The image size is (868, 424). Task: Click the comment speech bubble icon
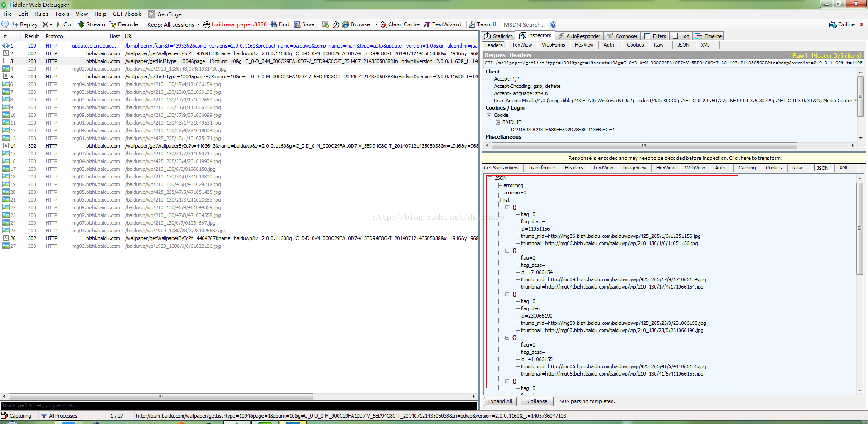click(5, 24)
